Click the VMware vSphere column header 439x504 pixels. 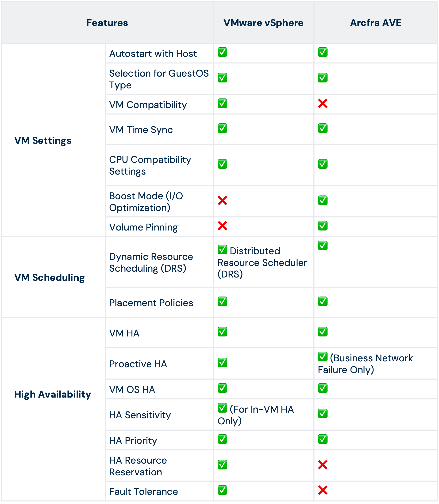tap(264, 23)
